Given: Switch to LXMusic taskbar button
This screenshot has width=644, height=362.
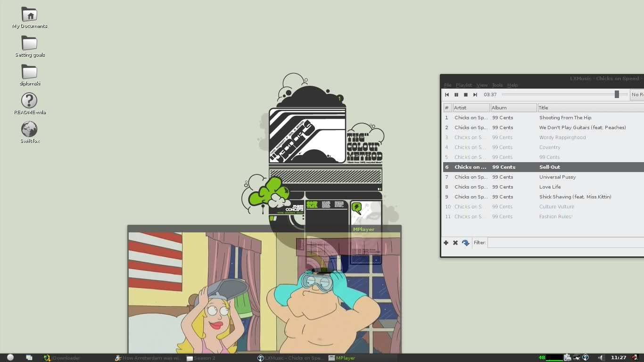Looking at the screenshot, I should click(x=291, y=358).
